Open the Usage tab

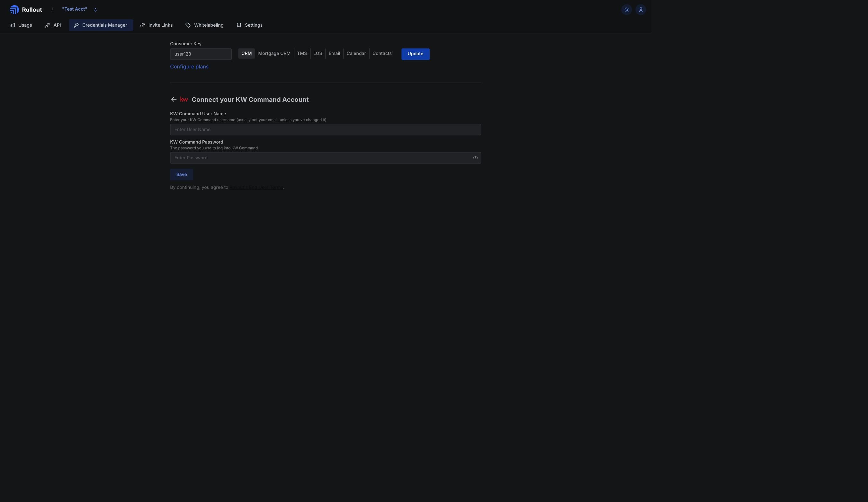(x=21, y=25)
